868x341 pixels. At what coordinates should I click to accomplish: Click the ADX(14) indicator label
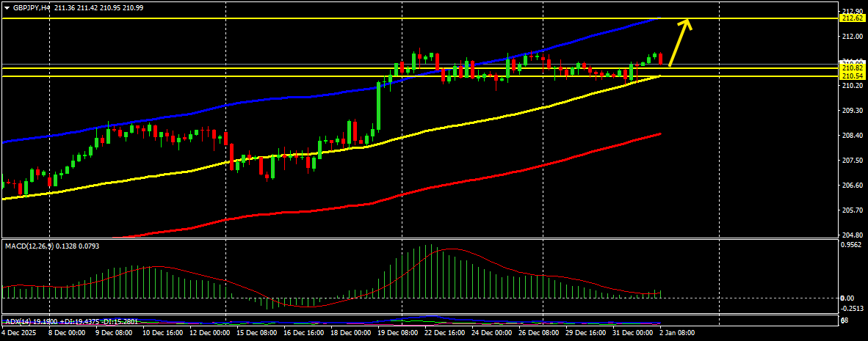pos(17,321)
